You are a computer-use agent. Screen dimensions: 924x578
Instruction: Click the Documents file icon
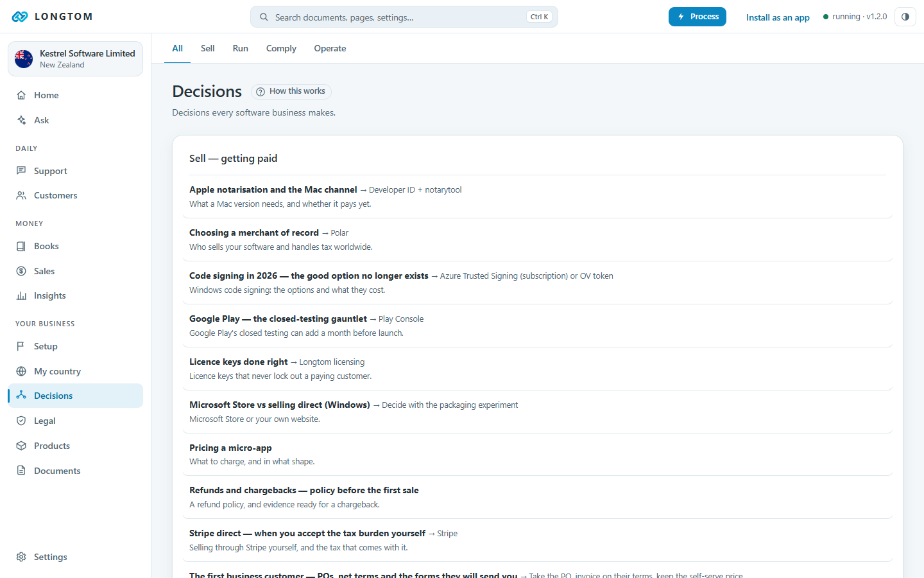(x=21, y=471)
